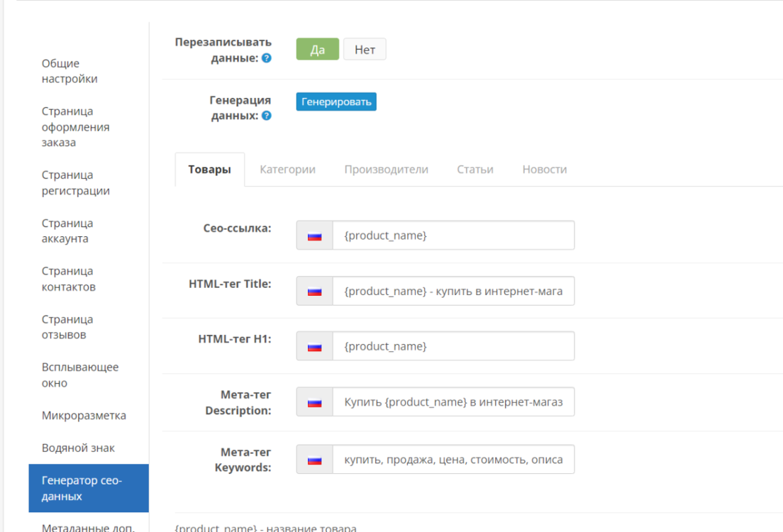This screenshot has height=532, width=783.
Task: Click help icon next to Генерация данных
Action: click(x=267, y=116)
